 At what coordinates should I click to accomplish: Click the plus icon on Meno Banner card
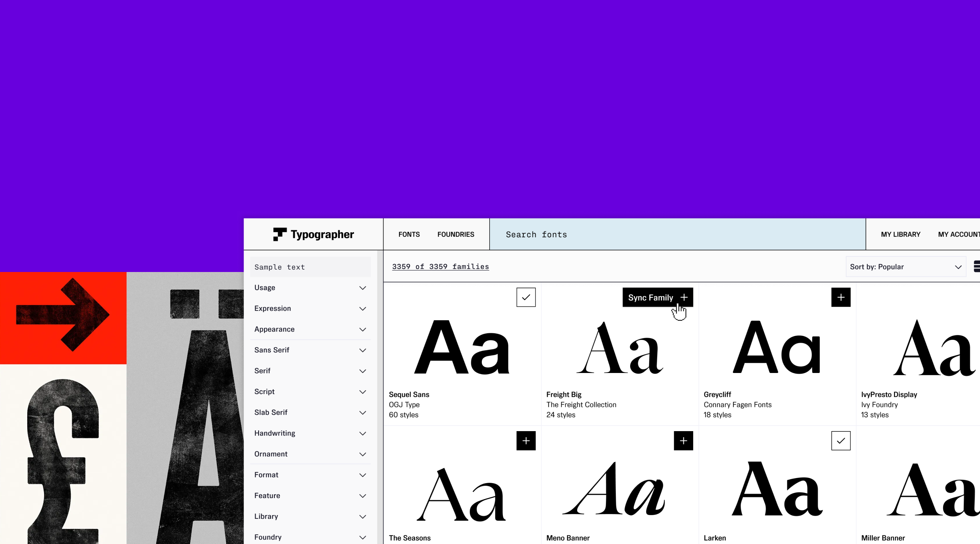click(683, 441)
